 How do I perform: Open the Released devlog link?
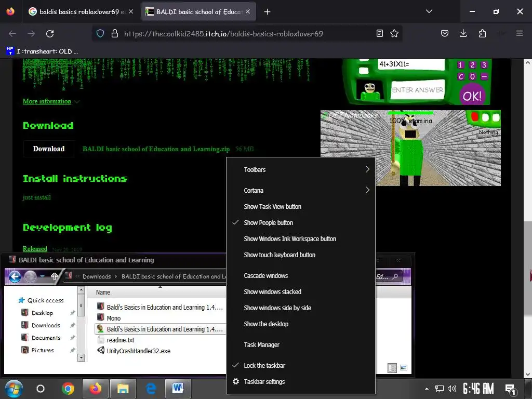[35, 249]
